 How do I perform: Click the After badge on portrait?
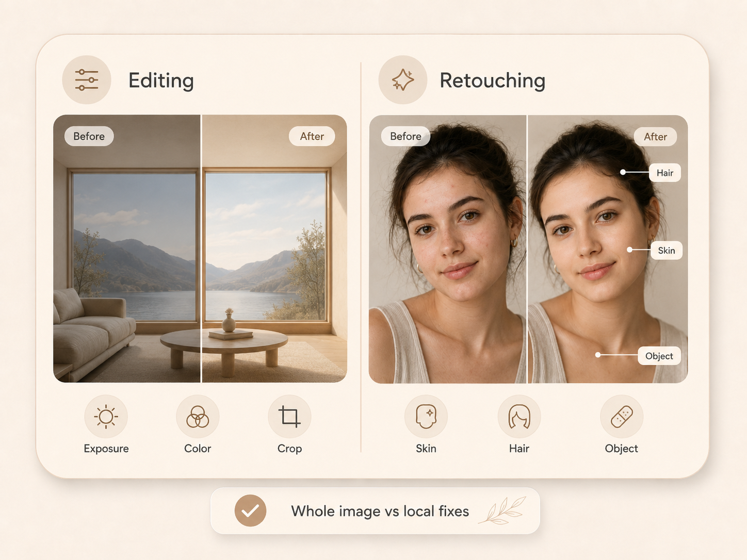click(655, 137)
